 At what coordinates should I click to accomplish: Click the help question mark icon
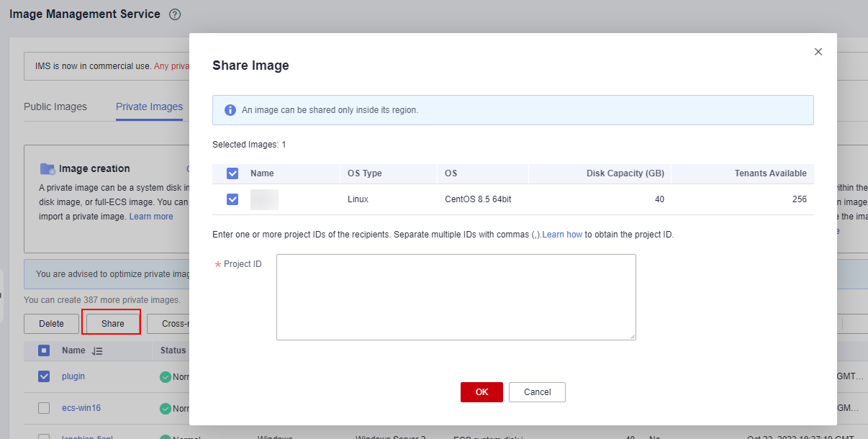175,15
